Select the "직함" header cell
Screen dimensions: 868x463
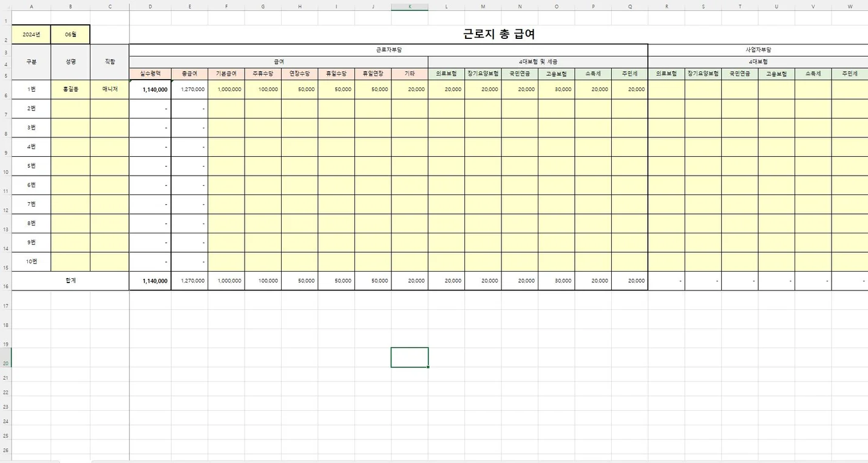point(110,61)
